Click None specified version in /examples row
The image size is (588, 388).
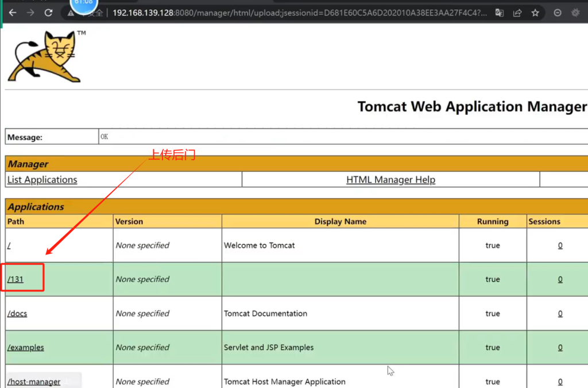[x=142, y=347]
